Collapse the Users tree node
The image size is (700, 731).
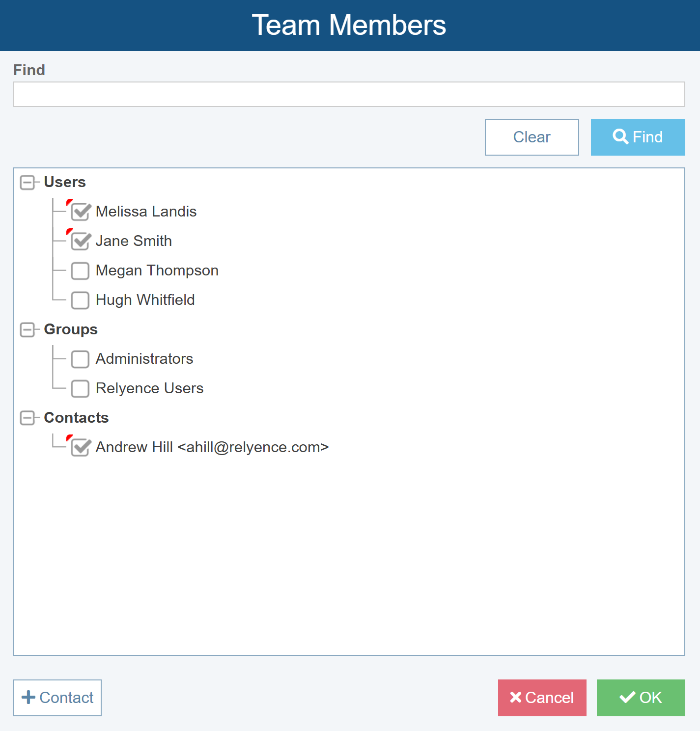pos(28,183)
